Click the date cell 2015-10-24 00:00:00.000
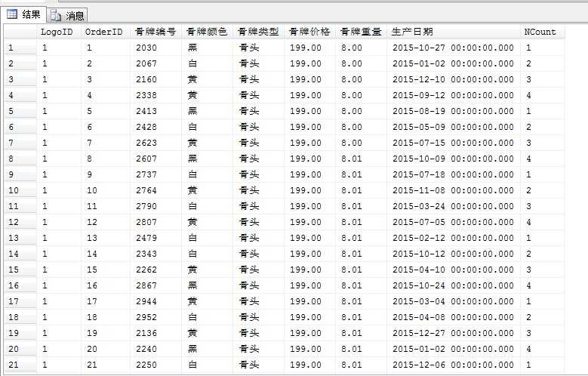Image resolution: width=588 pixels, height=376 pixels. tap(454, 285)
